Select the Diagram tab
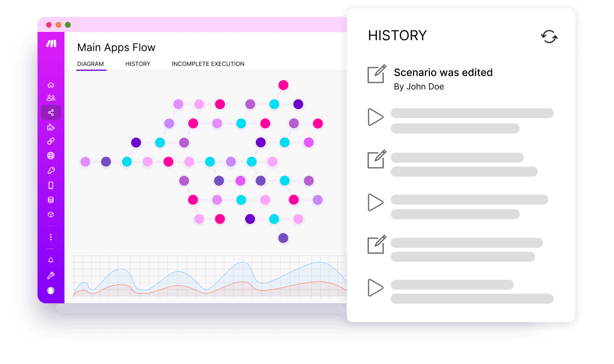The height and width of the screenshot is (364, 614). click(90, 64)
